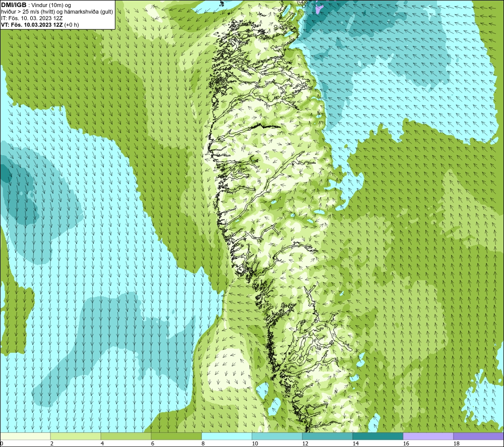Click the scale label '6'
Viewport: 504px width, 447px height.
pyautogui.click(x=153, y=443)
